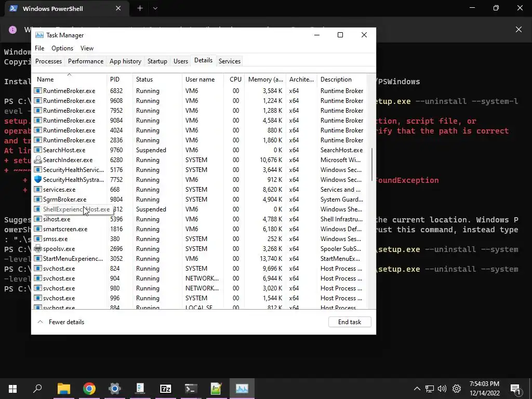Click the PowerShell notification info icon
The image size is (532, 399).
12,30
